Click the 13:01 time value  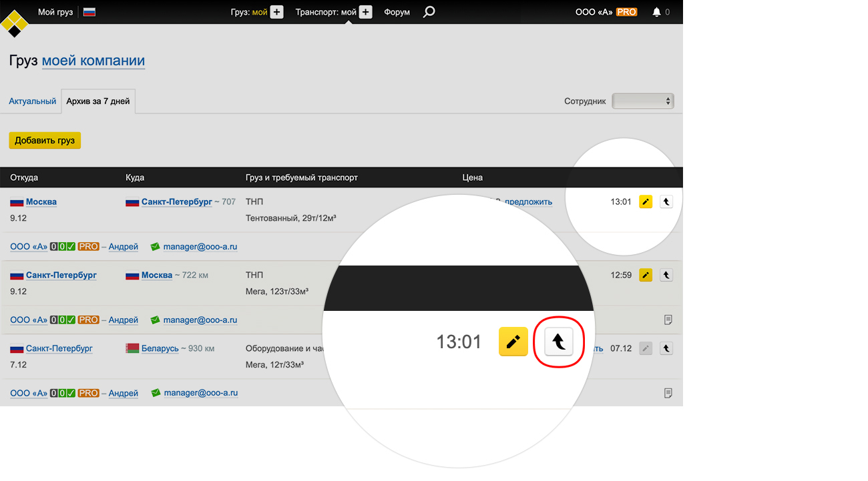(x=621, y=202)
